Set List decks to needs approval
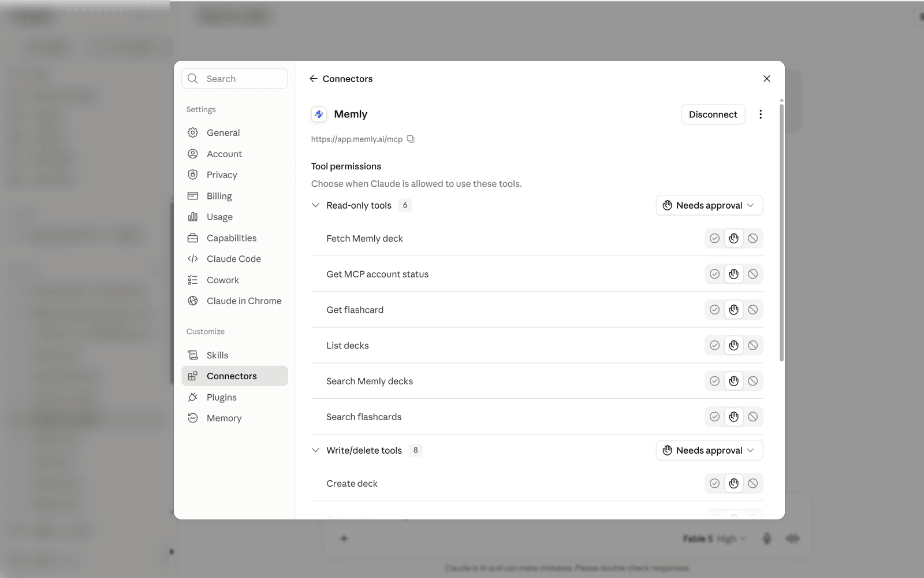Screen dimensions: 924x578 [733, 345]
